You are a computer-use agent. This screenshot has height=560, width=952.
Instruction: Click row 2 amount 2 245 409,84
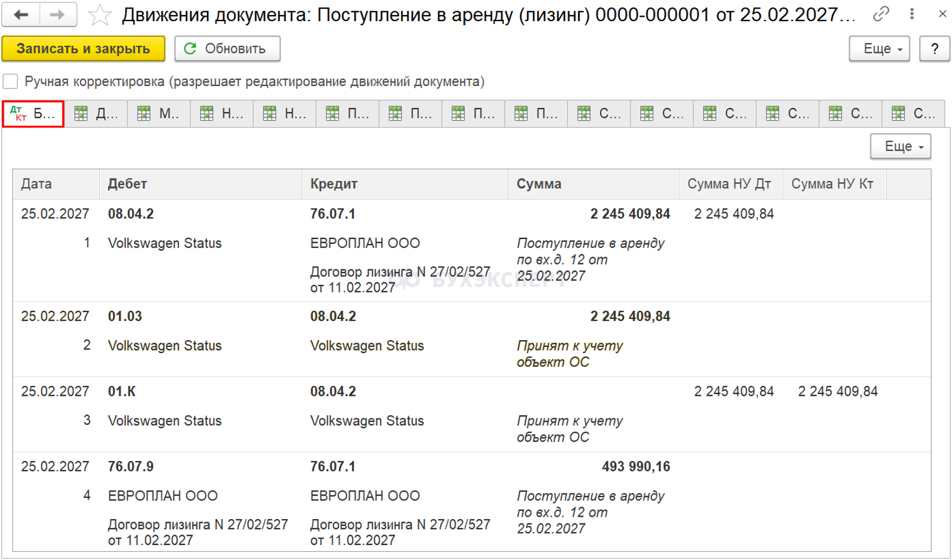(x=630, y=316)
